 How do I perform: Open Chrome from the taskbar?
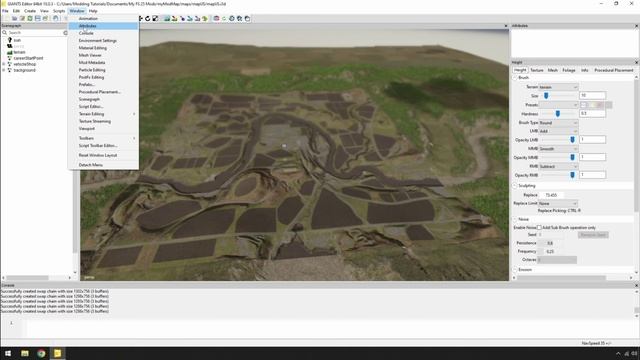[41, 353]
